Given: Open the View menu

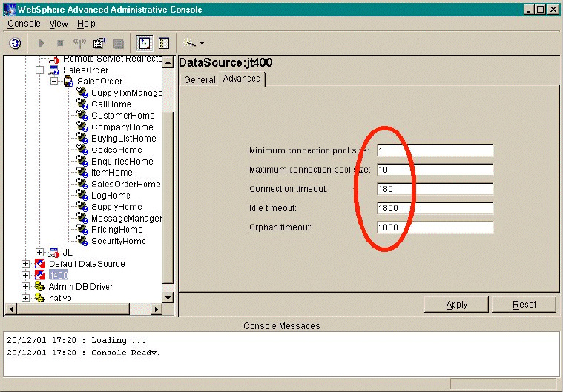Looking at the screenshot, I should (59, 24).
